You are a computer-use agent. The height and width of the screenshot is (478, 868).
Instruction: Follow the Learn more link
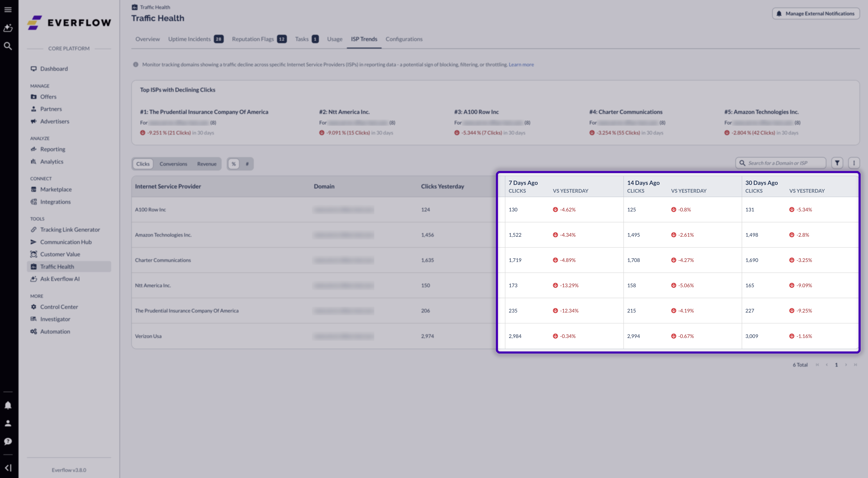pyautogui.click(x=521, y=64)
